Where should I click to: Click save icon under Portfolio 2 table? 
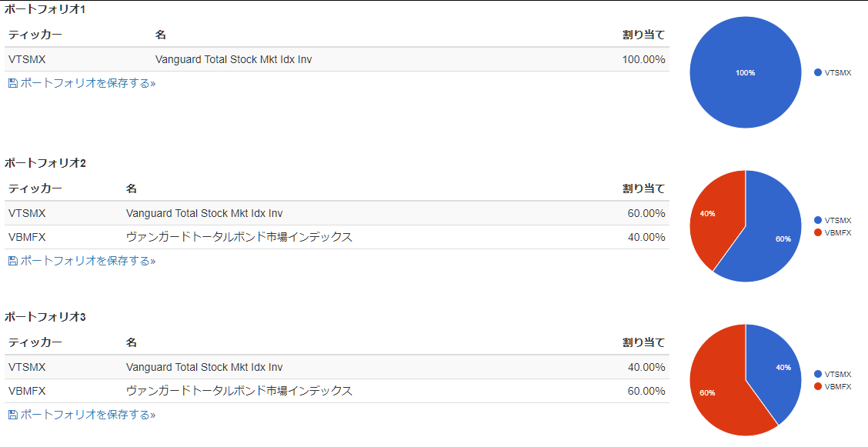pyautogui.click(x=13, y=261)
